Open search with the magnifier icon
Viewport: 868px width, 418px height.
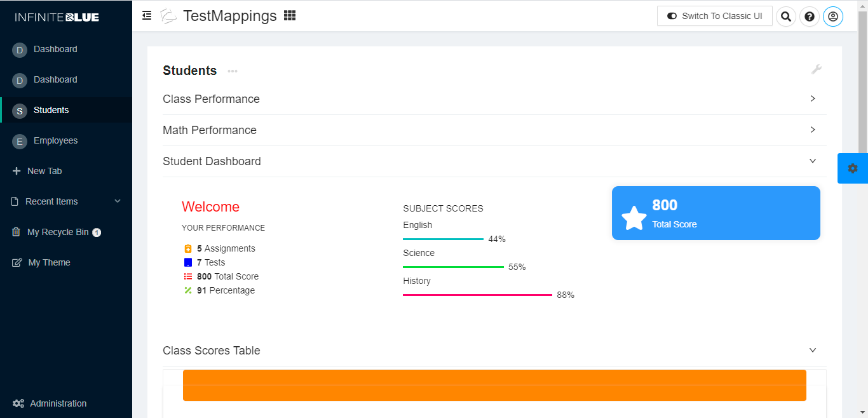[786, 17]
